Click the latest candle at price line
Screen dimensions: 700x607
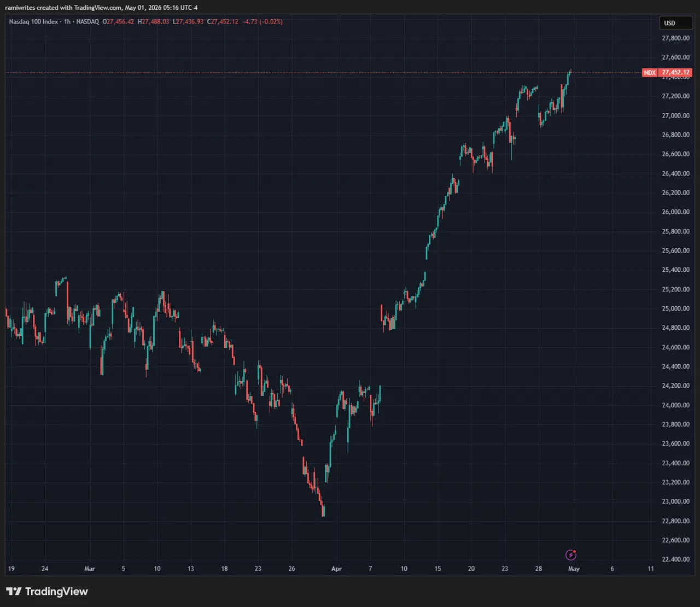[x=570, y=72]
